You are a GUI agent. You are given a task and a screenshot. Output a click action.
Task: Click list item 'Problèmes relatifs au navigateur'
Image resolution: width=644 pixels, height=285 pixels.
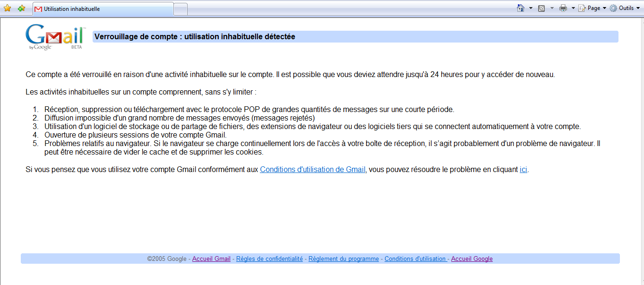[x=322, y=148]
